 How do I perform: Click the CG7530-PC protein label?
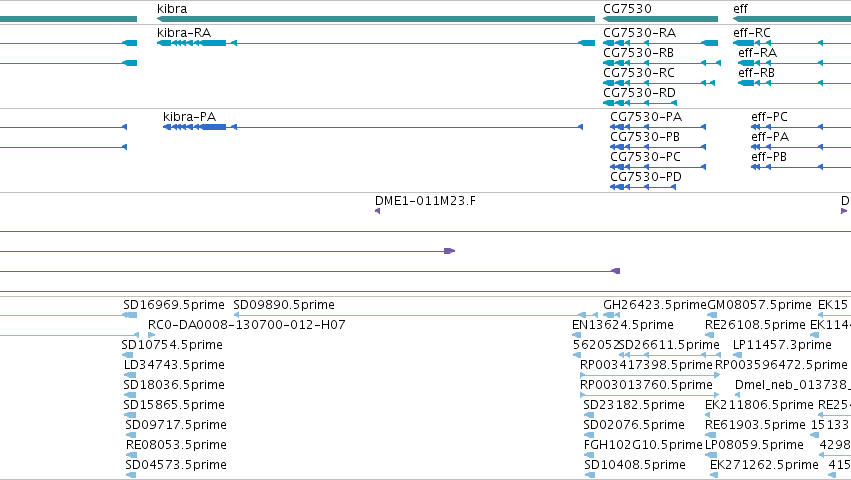[x=645, y=157]
